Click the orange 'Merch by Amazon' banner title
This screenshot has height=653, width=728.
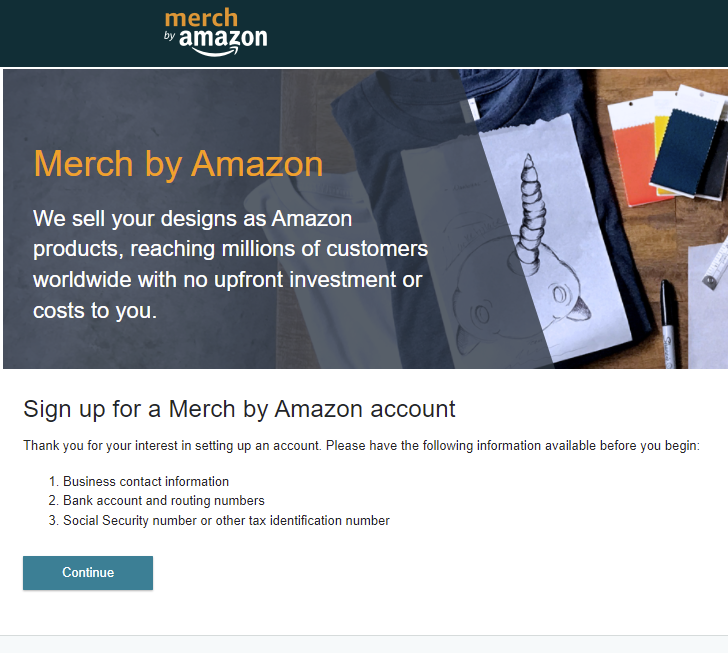coord(178,164)
